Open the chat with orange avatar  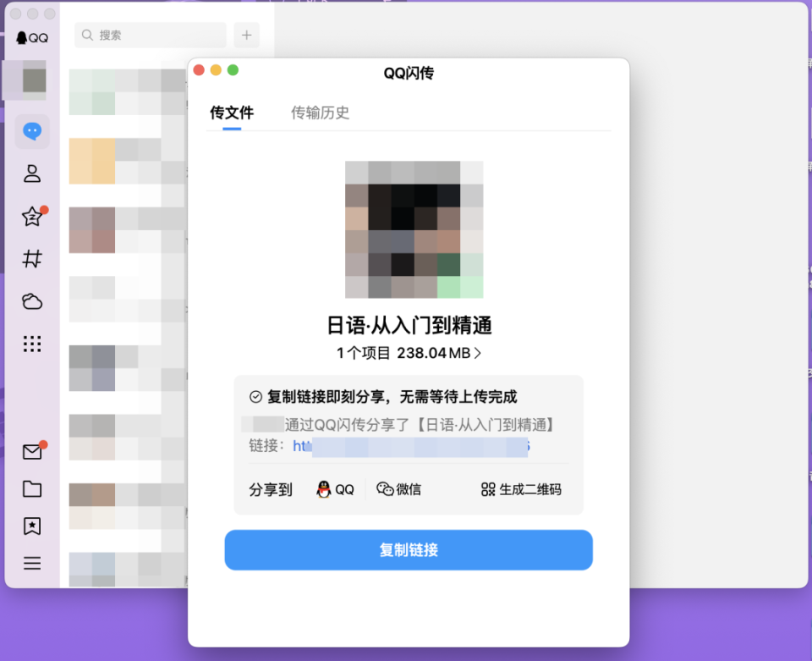pyautogui.click(x=127, y=161)
